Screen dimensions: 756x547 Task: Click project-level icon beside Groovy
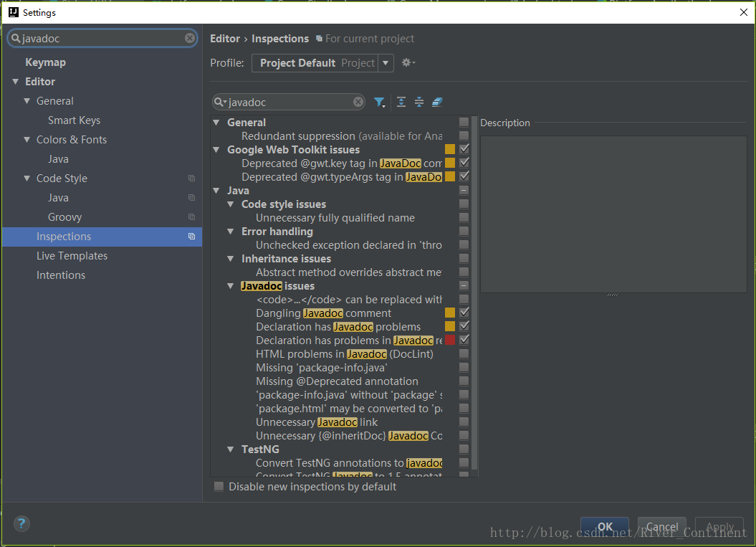191,217
